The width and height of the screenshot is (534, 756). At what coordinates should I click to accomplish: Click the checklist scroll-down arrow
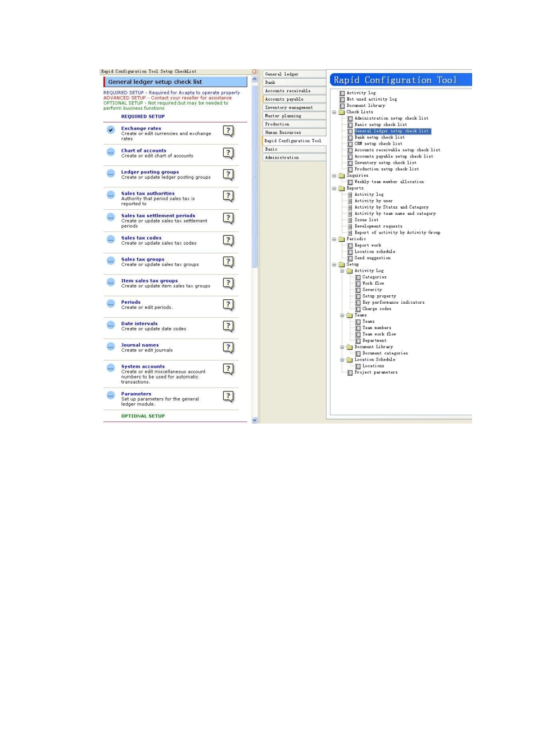point(255,420)
